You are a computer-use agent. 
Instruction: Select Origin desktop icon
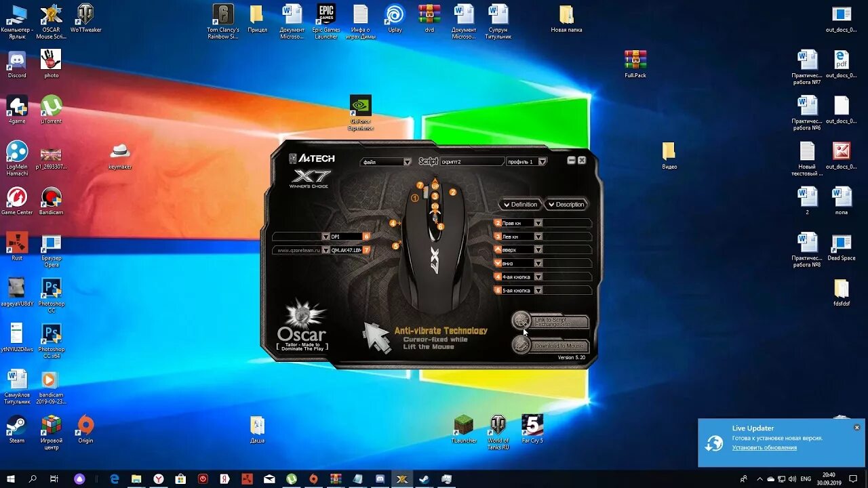pyautogui.click(x=85, y=430)
